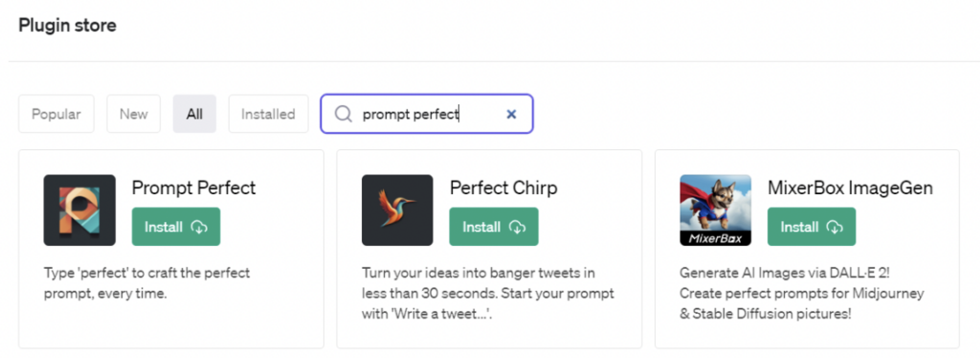Click the MixerBox ImageGen title text

pos(850,188)
